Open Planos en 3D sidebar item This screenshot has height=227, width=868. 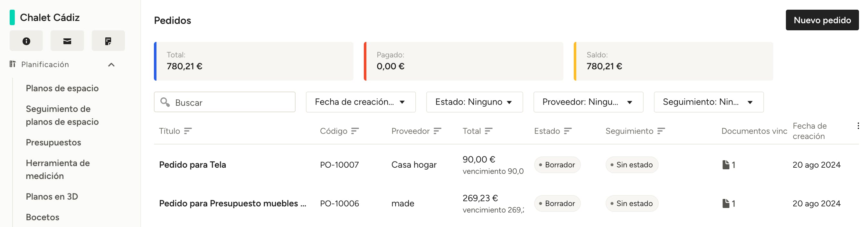[x=52, y=196]
